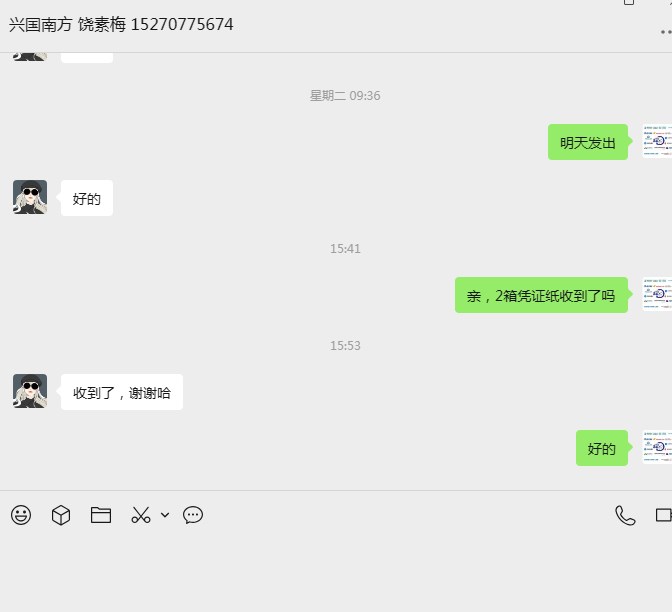This screenshot has height=612, width=672.
Task: Start a video call
Action: (663, 515)
